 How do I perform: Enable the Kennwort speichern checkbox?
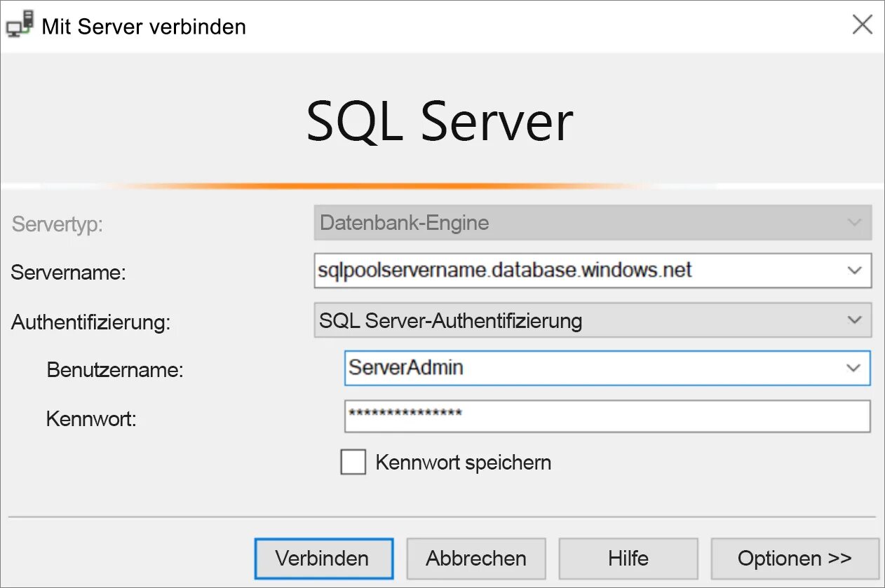click(353, 463)
